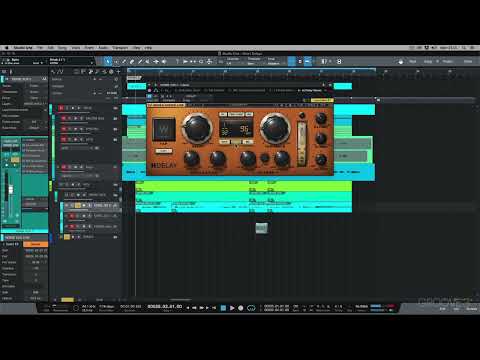480x360 pixels.
Task: Open the Browse panel at bottom right
Action: pyautogui.click(x=471, y=309)
